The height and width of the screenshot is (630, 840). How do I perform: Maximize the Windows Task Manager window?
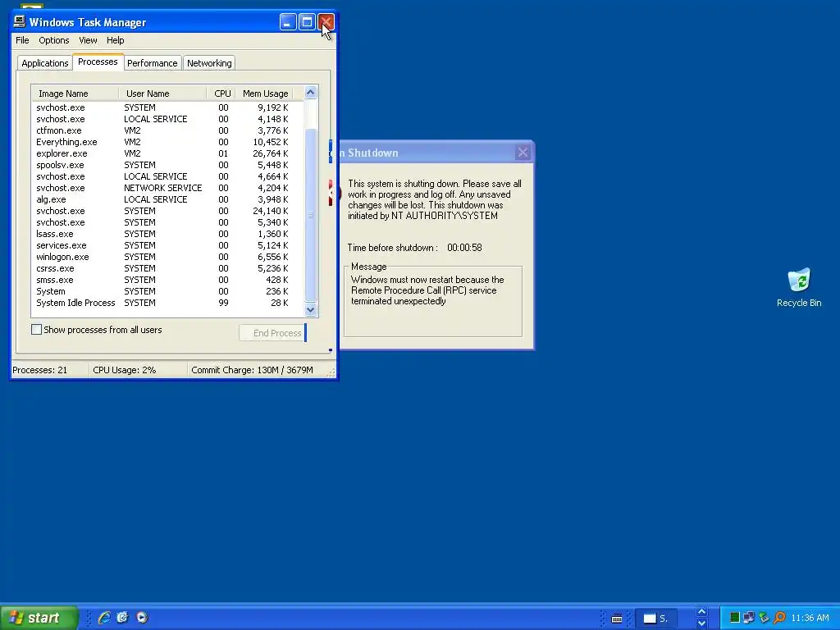click(x=307, y=22)
